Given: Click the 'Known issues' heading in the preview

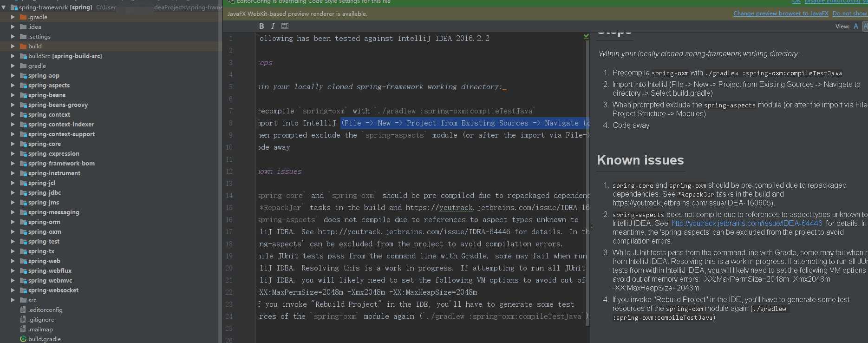Looking at the screenshot, I should click(x=640, y=160).
